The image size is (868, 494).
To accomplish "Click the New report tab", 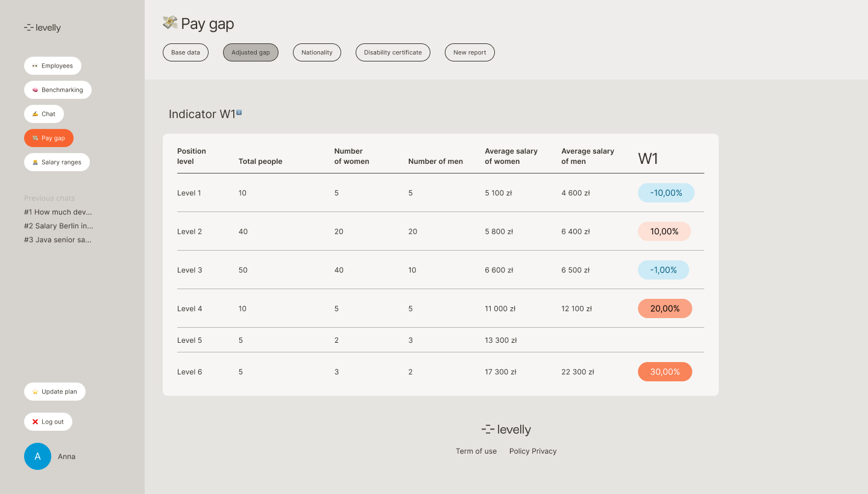I will coord(470,52).
